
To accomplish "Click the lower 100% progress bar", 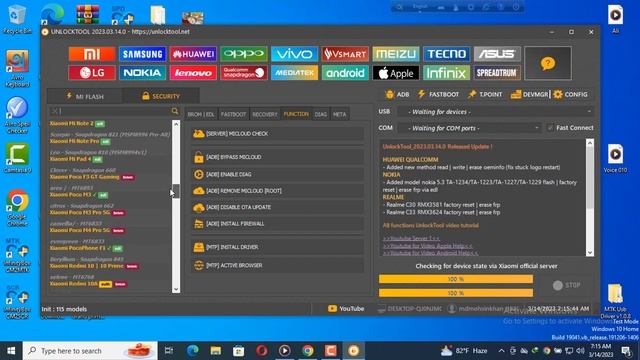I will tap(456, 293).
